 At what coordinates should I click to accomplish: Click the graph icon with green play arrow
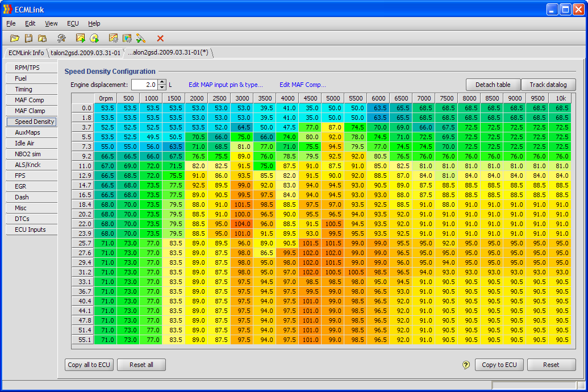click(81, 38)
